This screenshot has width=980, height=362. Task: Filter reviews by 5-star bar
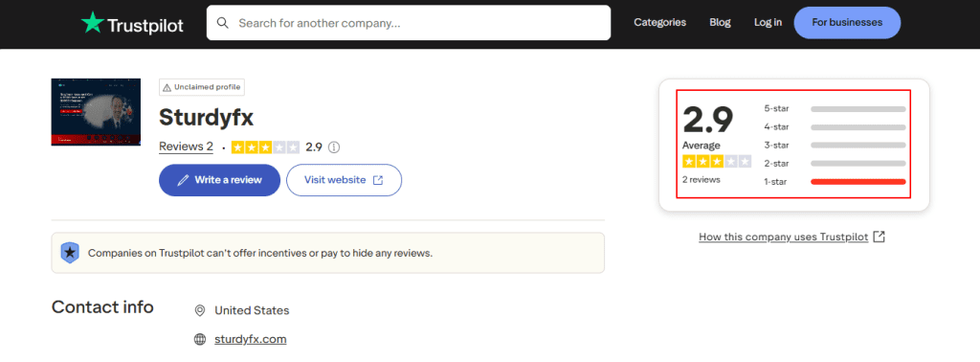point(858,109)
